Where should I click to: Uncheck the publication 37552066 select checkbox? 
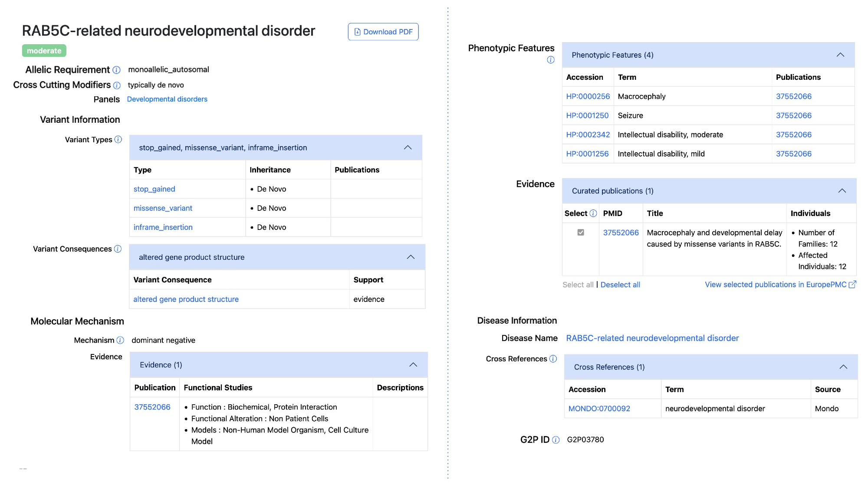[581, 233]
